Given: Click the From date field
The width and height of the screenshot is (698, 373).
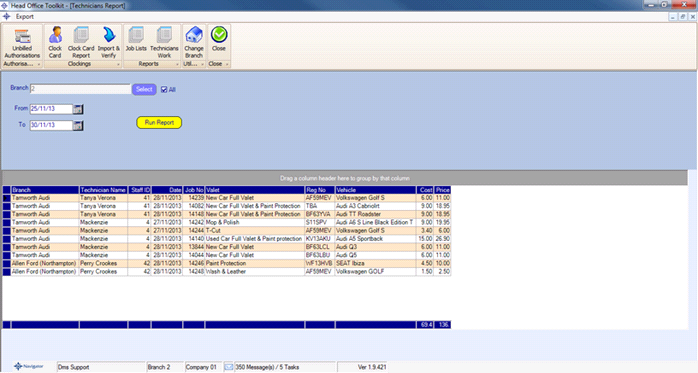Looking at the screenshot, I should coord(51,109).
